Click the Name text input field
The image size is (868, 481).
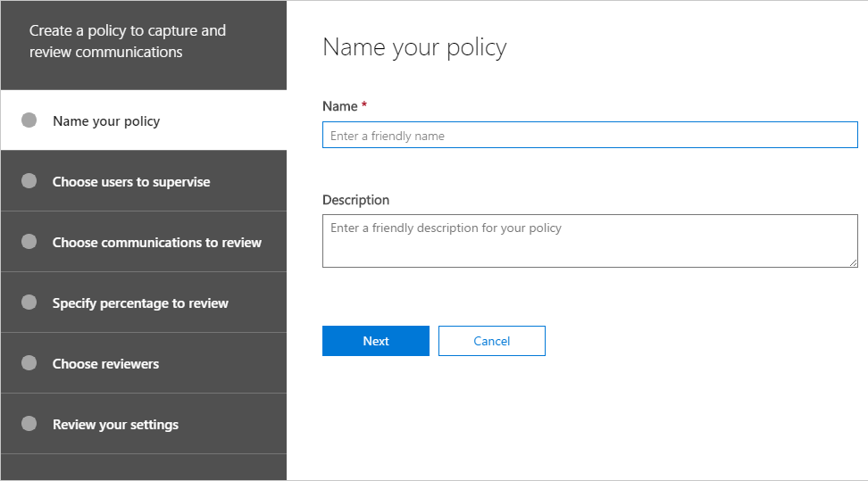click(590, 135)
